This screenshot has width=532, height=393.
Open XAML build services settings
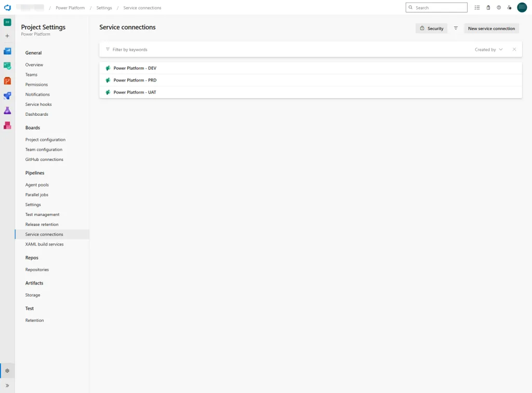45,244
